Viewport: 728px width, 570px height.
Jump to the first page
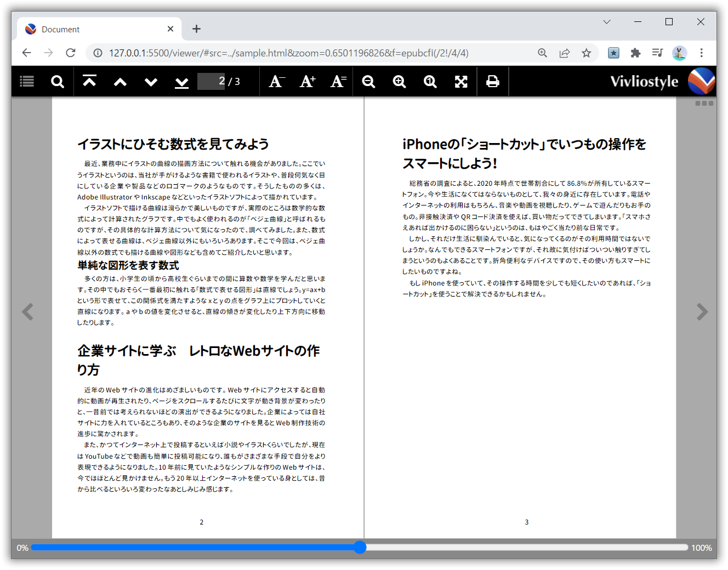coord(89,81)
